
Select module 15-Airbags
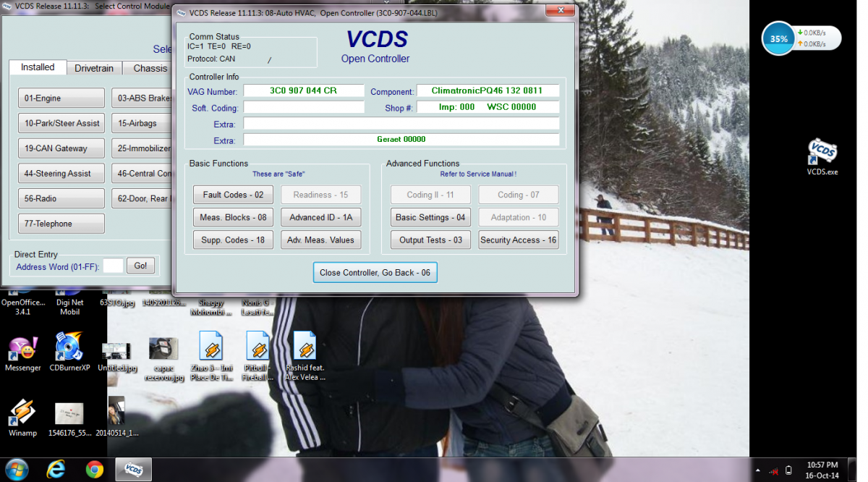[142, 123]
